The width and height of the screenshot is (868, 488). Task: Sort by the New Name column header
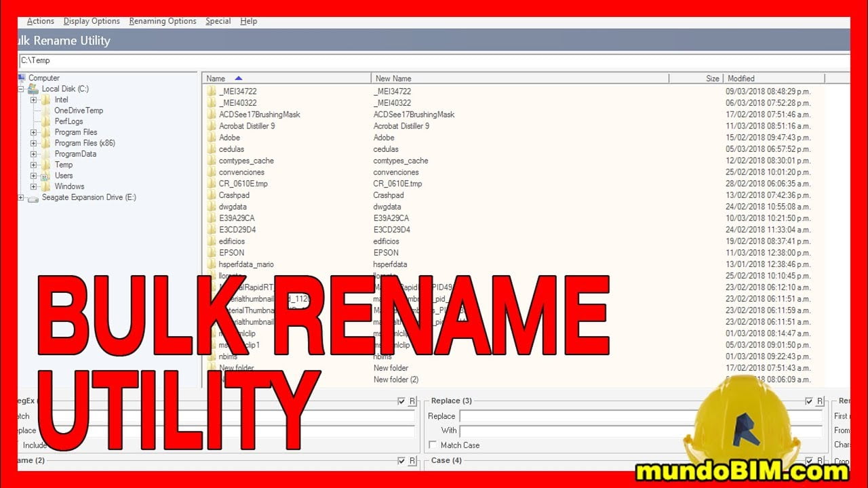pyautogui.click(x=520, y=79)
